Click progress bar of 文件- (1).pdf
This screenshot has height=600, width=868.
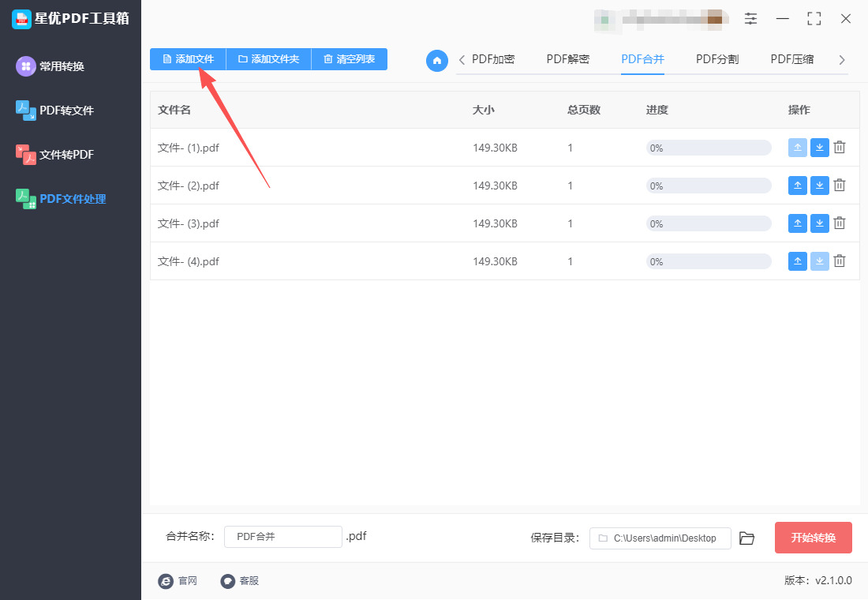point(709,148)
